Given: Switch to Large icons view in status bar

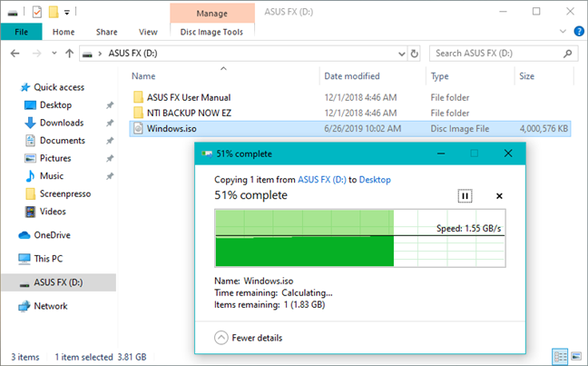Looking at the screenshot, I should coord(576,356).
